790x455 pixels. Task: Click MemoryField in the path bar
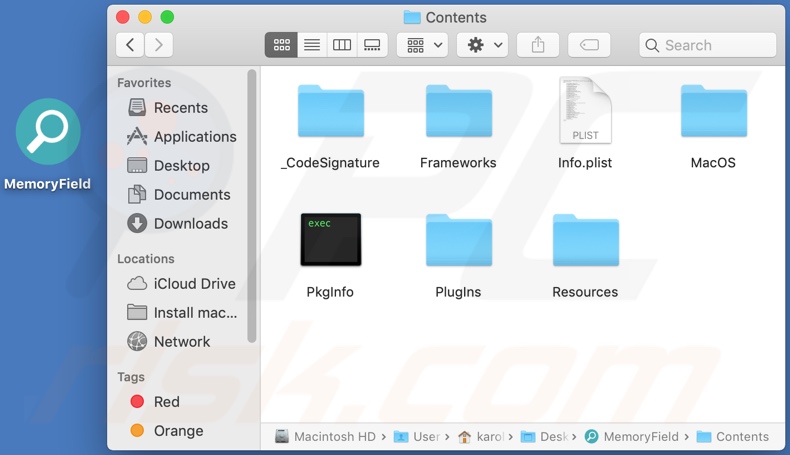click(x=640, y=437)
